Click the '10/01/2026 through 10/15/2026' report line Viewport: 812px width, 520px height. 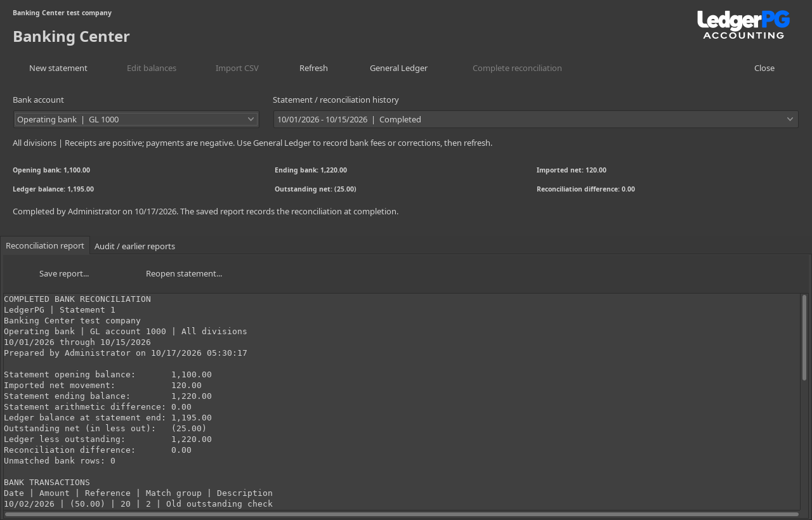click(x=77, y=342)
